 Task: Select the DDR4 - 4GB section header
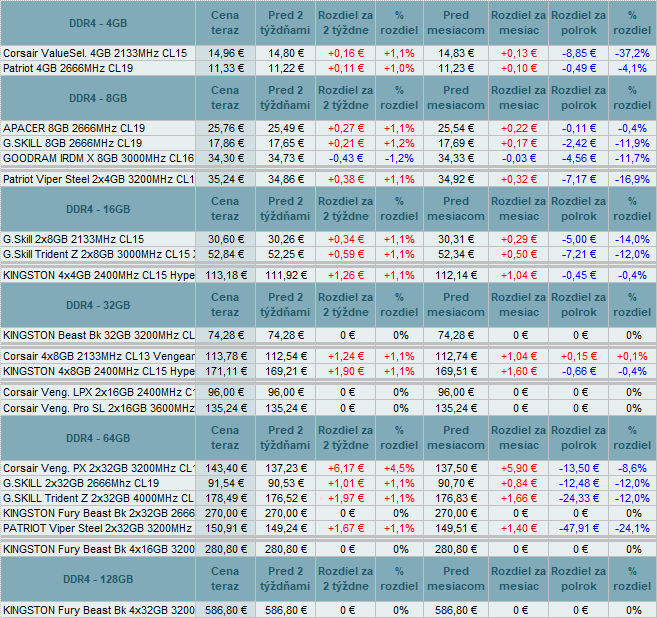98,23
